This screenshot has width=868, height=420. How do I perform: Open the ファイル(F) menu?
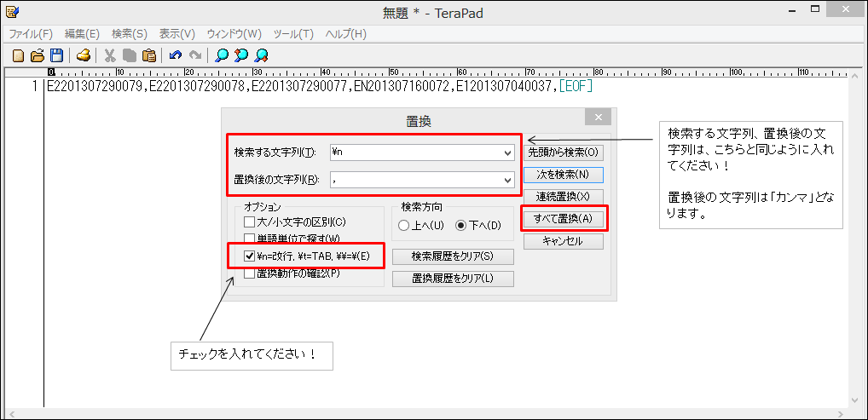coord(31,34)
